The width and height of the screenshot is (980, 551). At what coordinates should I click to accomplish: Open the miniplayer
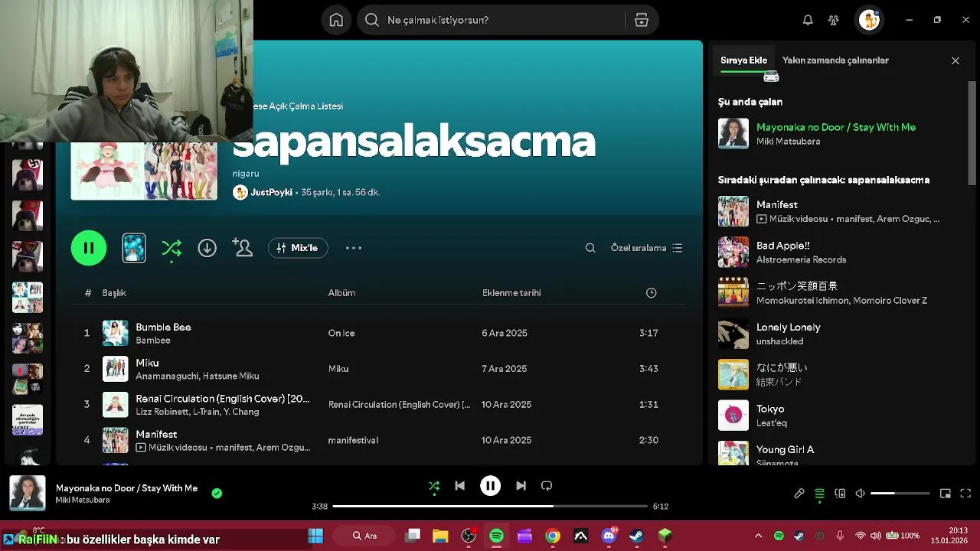pos(946,494)
